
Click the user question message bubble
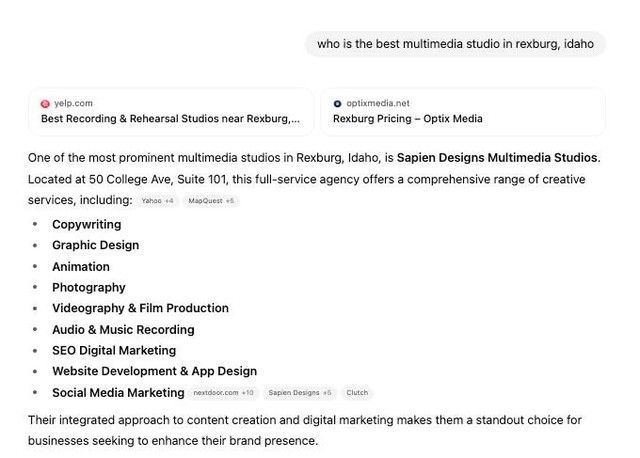click(x=455, y=44)
